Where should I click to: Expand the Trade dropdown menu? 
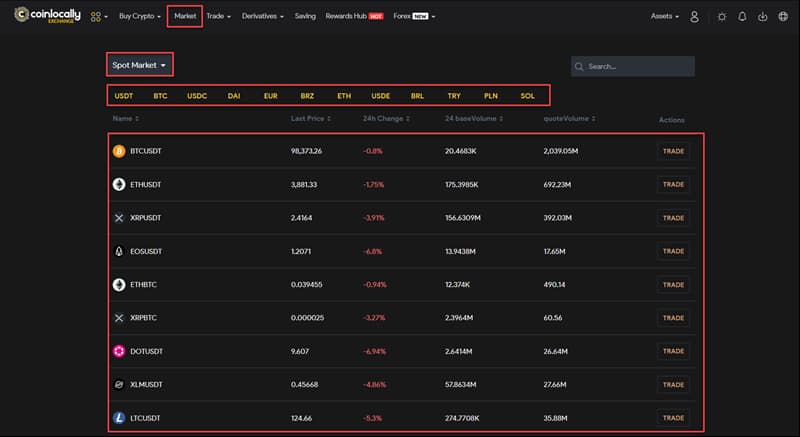[x=218, y=16]
